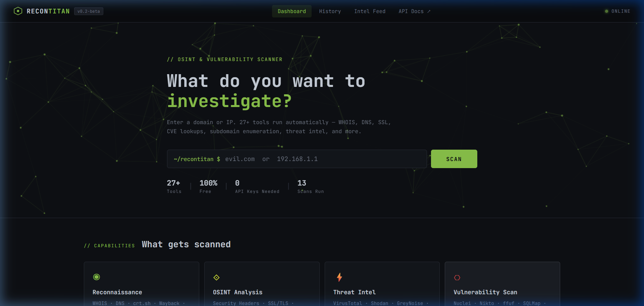Click the '13' Scans Run statistic

click(x=311, y=187)
